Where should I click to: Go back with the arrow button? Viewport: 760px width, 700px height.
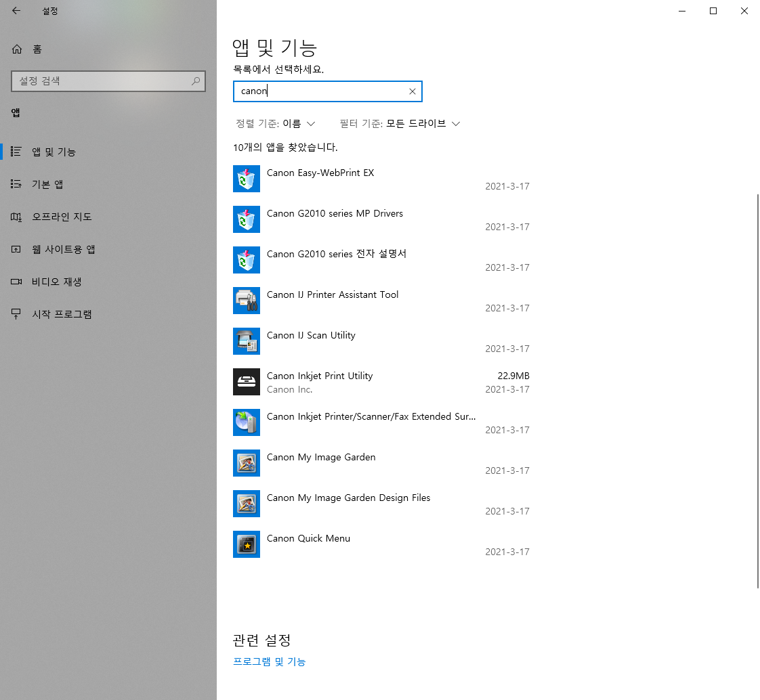pyautogui.click(x=16, y=11)
